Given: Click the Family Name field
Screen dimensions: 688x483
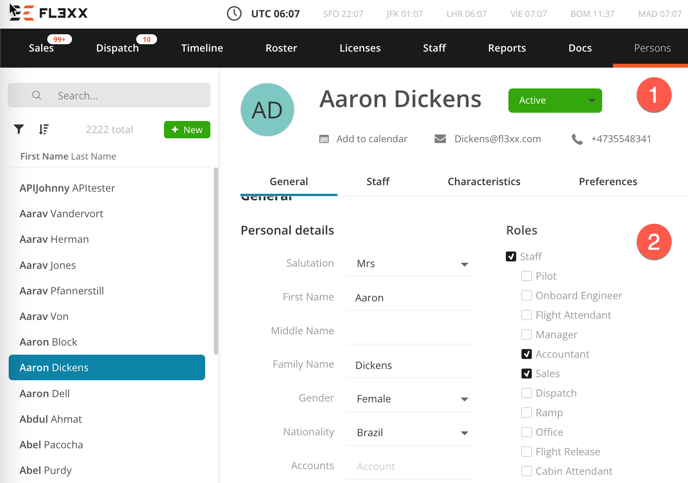Looking at the screenshot, I should 410,365.
